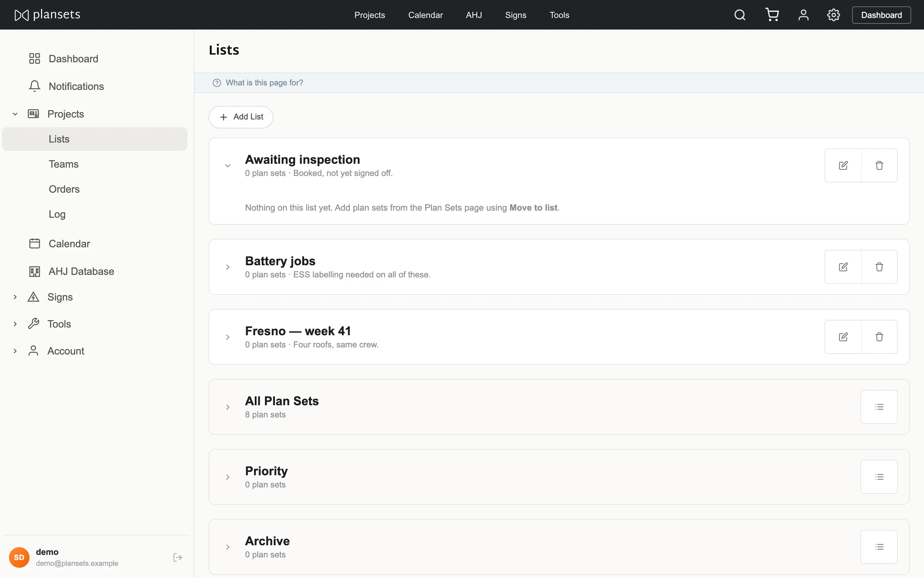Viewport: 924px width, 578px height.
Task: Expand the Priority list
Action: coord(227,477)
